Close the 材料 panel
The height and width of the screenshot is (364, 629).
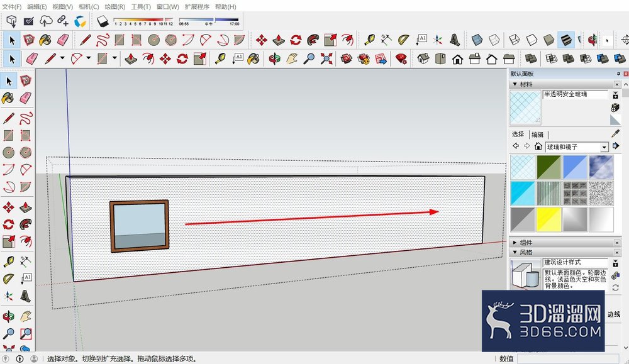click(x=617, y=84)
